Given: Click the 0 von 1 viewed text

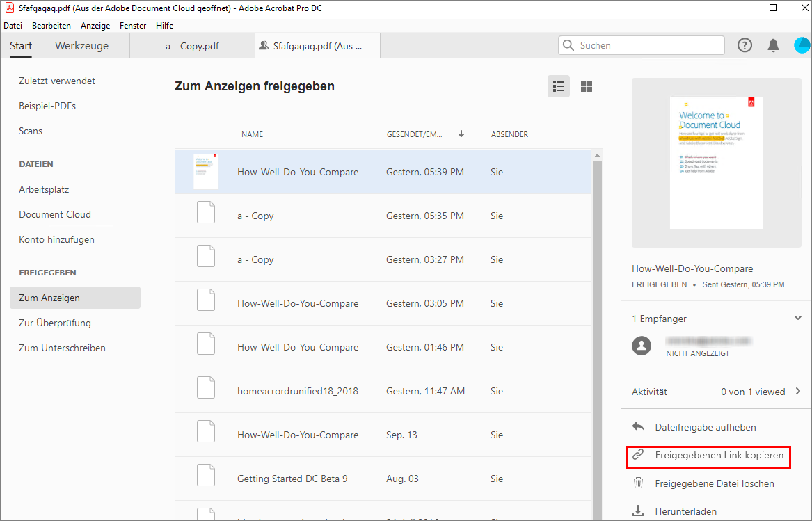Looking at the screenshot, I should (x=753, y=392).
